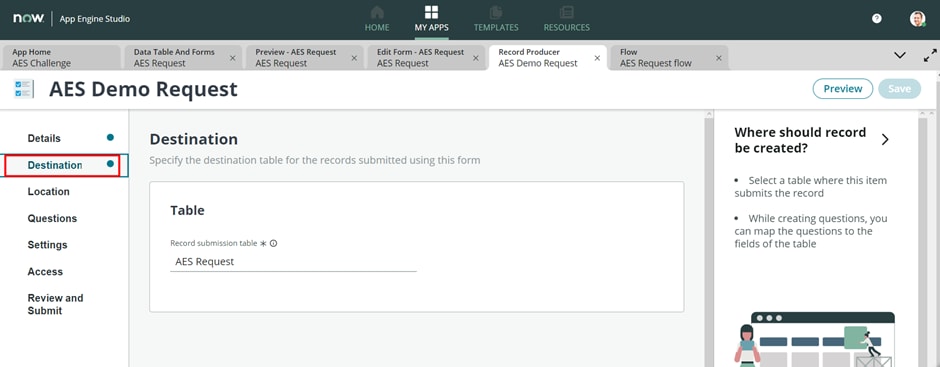Screen dimensions: 940x367
Task: Close the Preview - AES Request tab
Action: (x=354, y=58)
